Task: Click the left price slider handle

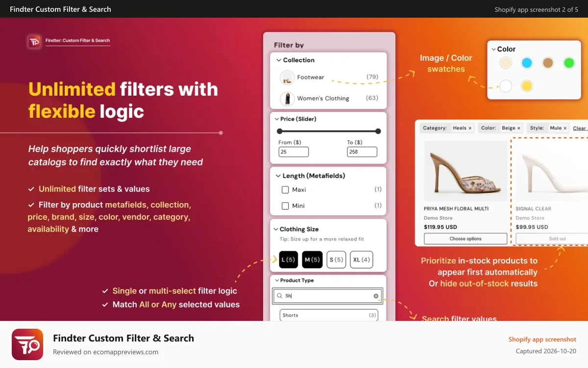Action: click(279, 131)
